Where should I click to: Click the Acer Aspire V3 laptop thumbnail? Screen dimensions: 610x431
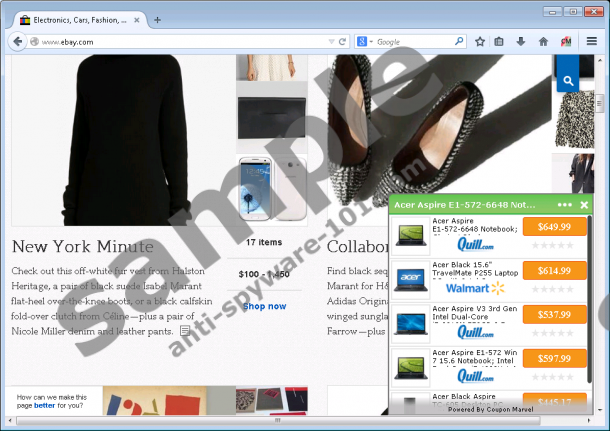tap(410, 323)
